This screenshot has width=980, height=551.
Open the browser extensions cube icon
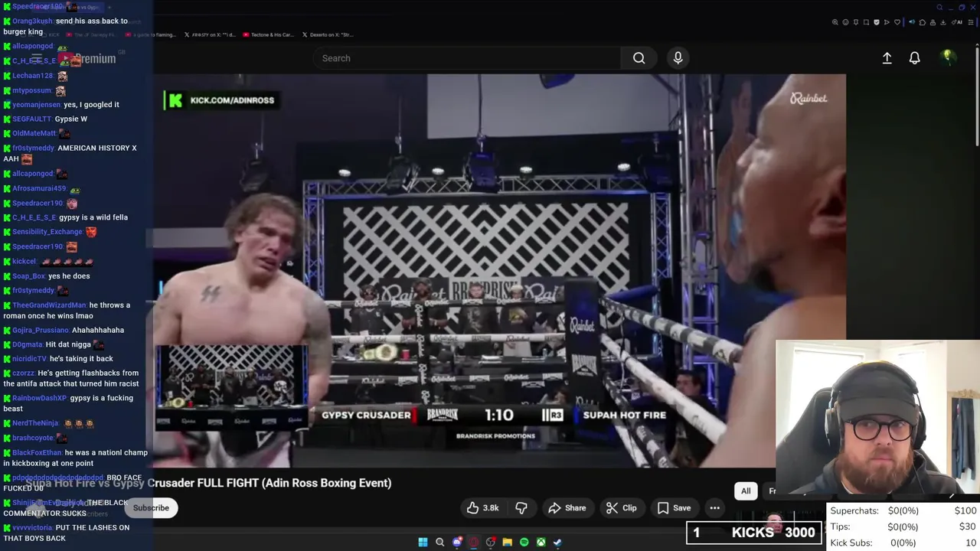[923, 22]
